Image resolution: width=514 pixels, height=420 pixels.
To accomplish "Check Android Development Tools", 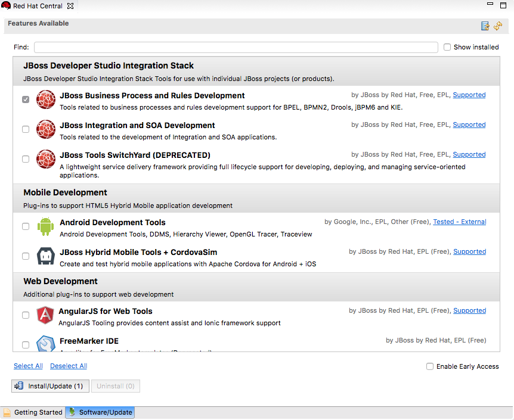I will 26,226.
